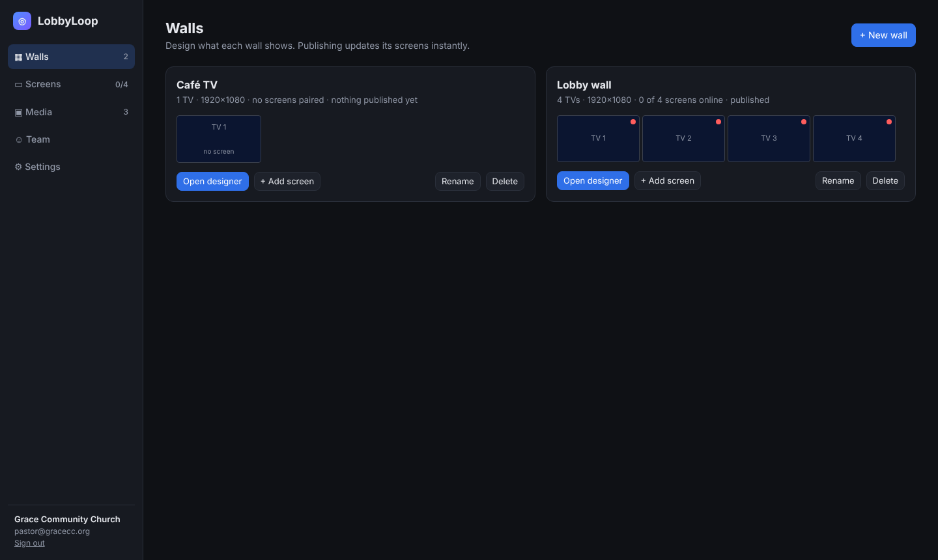Image resolution: width=938 pixels, height=560 pixels.
Task: Open Settings from the sidebar
Action: coord(71,167)
